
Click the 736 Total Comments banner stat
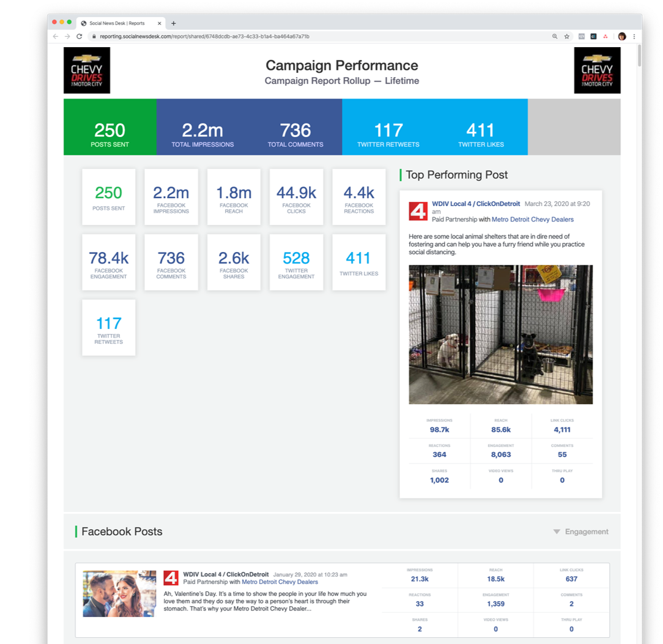tap(295, 135)
